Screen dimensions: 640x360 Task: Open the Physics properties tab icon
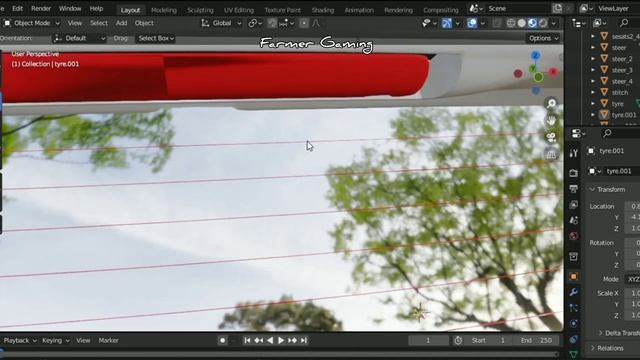pos(573,323)
